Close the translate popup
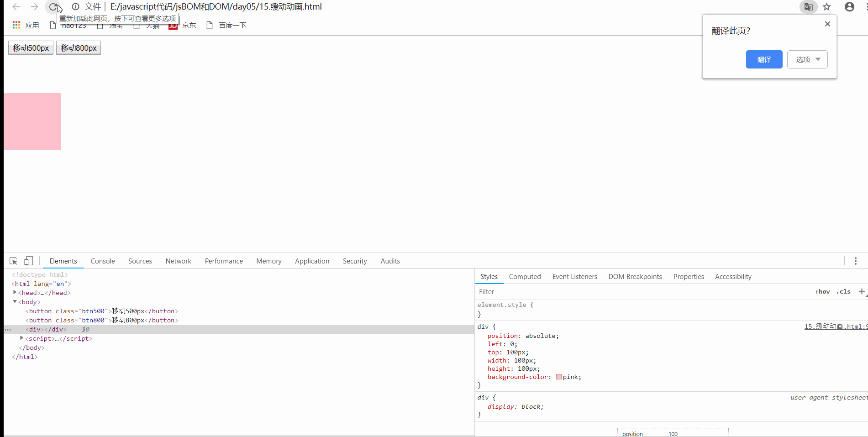 [x=827, y=24]
